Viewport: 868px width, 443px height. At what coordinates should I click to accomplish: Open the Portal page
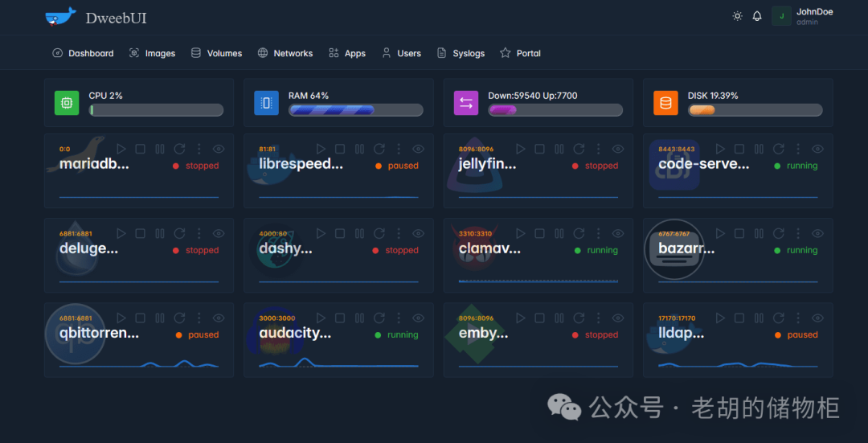[x=520, y=53]
